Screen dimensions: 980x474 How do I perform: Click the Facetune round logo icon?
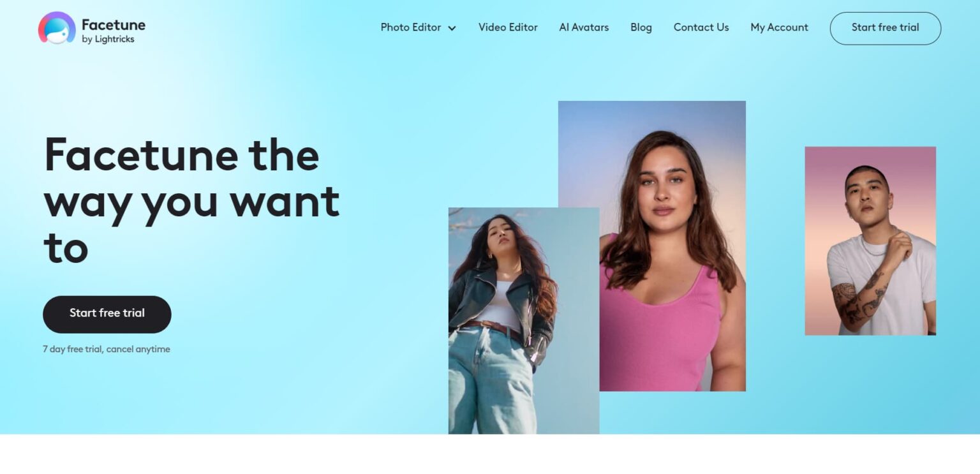[x=57, y=28]
